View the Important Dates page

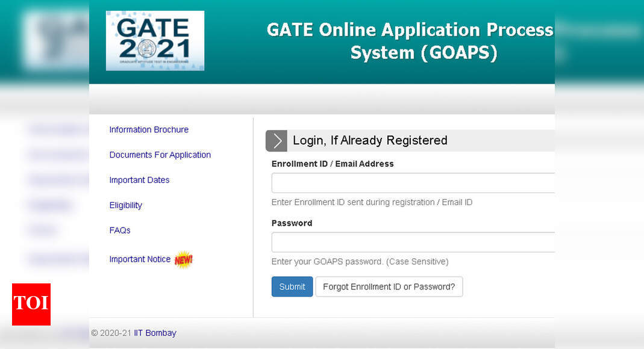pyautogui.click(x=139, y=180)
